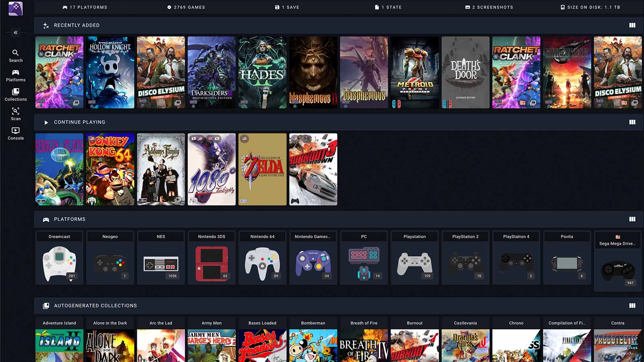This screenshot has height=362, width=644.
Task: Open the Platforms sidebar icon
Action: coord(15,75)
